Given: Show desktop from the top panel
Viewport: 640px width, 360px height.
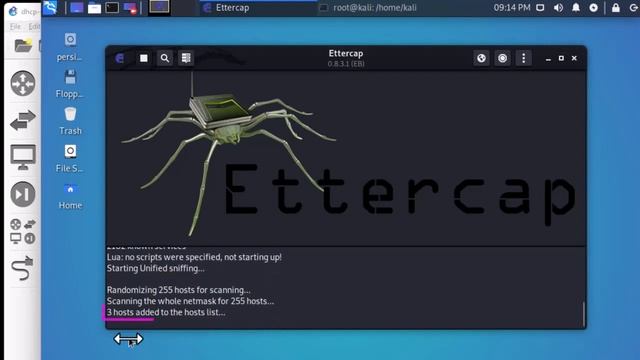Looking at the screenshot, I should tap(77, 8).
